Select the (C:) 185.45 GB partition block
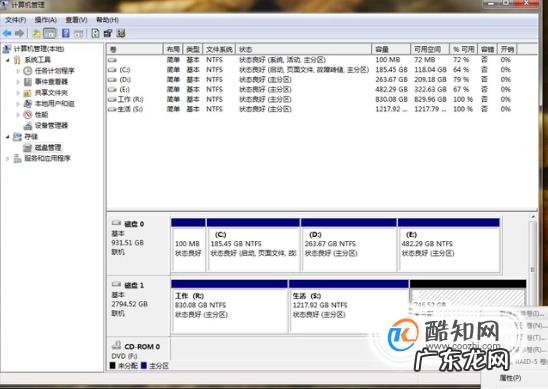Image resolution: width=548 pixels, height=389 pixels. point(253,245)
